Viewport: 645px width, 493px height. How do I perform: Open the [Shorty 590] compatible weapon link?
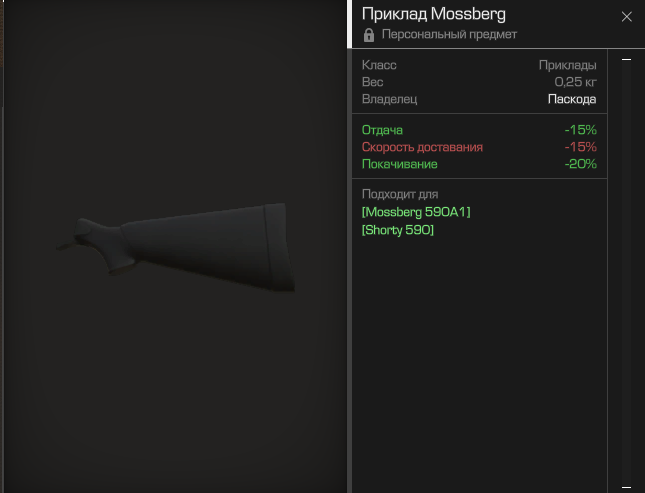(x=398, y=230)
